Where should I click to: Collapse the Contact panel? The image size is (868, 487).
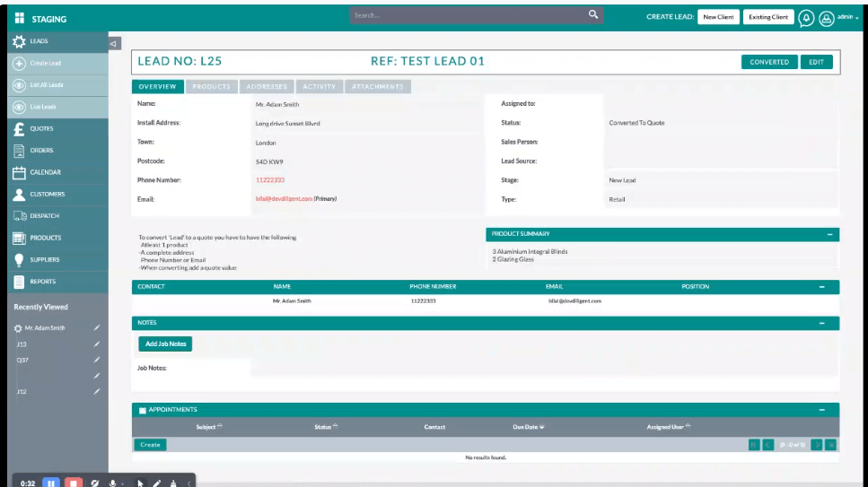[822, 287]
